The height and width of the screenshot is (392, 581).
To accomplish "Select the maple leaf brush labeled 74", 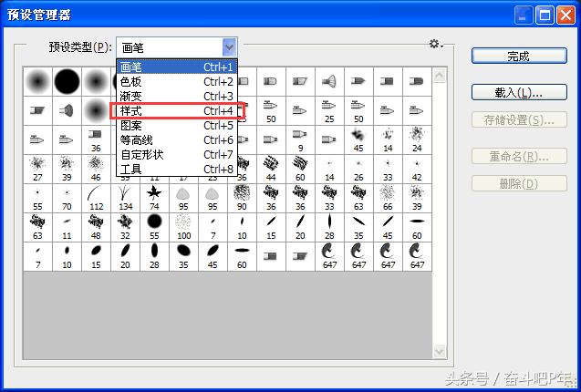I will click(x=154, y=196).
